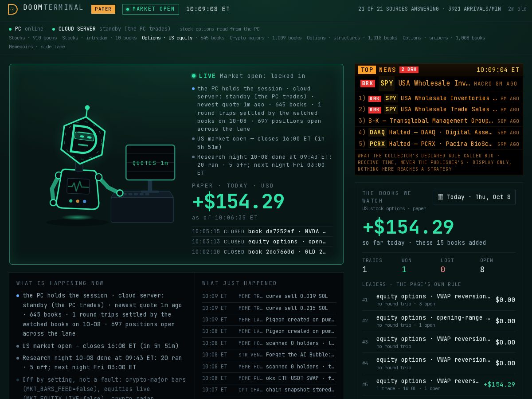Image resolution: width=532 pixels, height=399 pixels.
Task: Click the curve sell 0.215 SOL row
Action: click(x=269, y=308)
